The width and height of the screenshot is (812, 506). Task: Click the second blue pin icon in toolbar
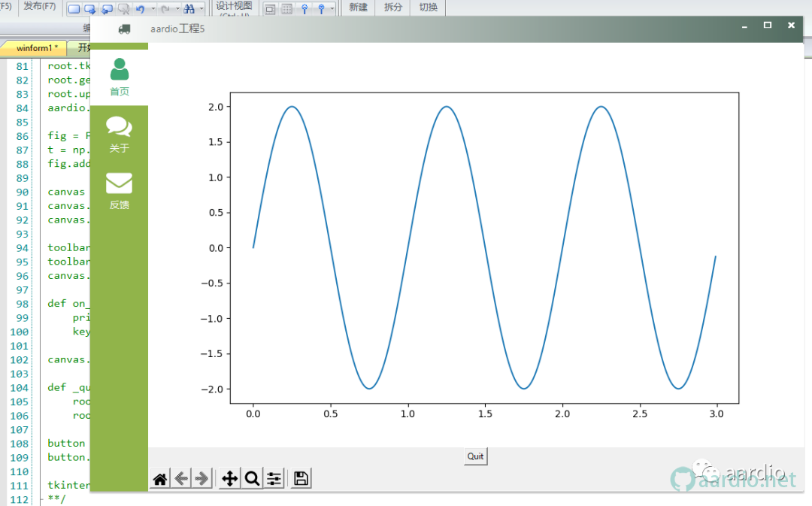click(x=321, y=9)
